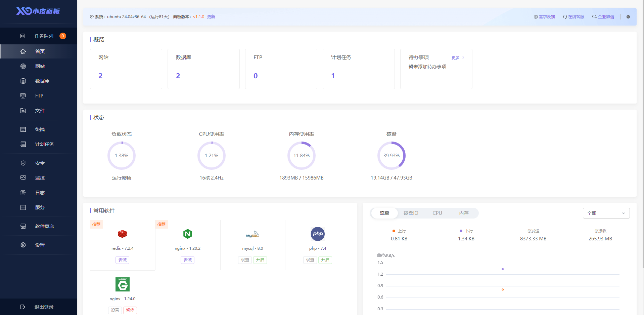The image size is (644, 315).
Task: Click 总发送 8373.33 MB value
Action: [533, 239]
